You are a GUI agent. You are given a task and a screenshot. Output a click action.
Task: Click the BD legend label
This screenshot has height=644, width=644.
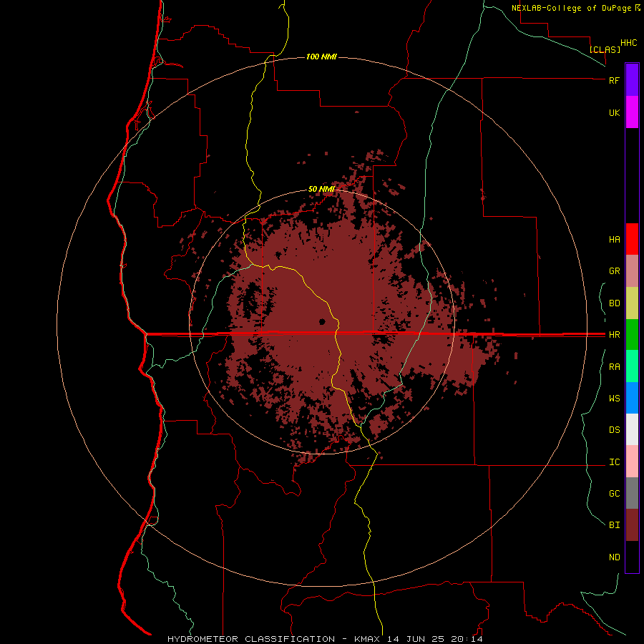pyautogui.click(x=614, y=303)
